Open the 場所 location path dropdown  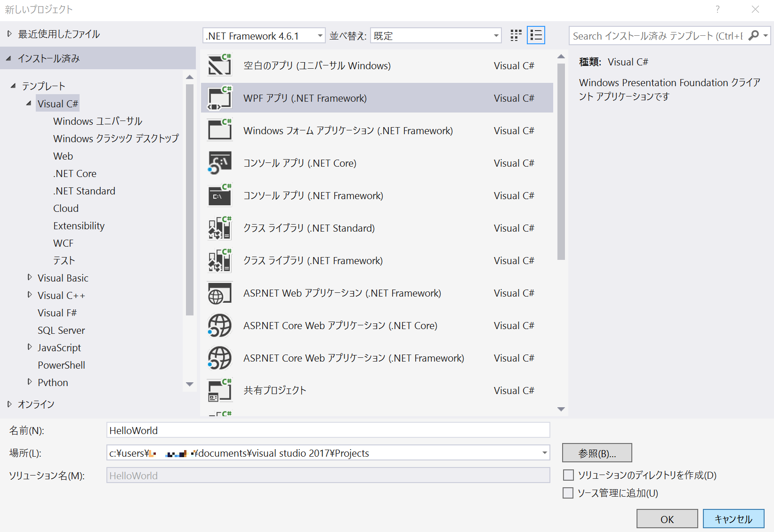click(x=545, y=453)
